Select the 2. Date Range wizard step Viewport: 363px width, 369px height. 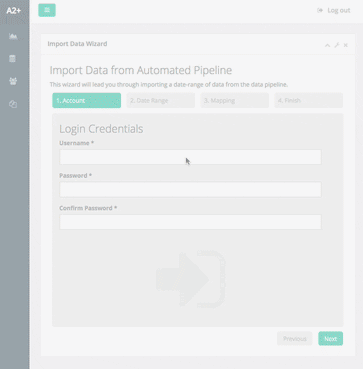coord(161,100)
